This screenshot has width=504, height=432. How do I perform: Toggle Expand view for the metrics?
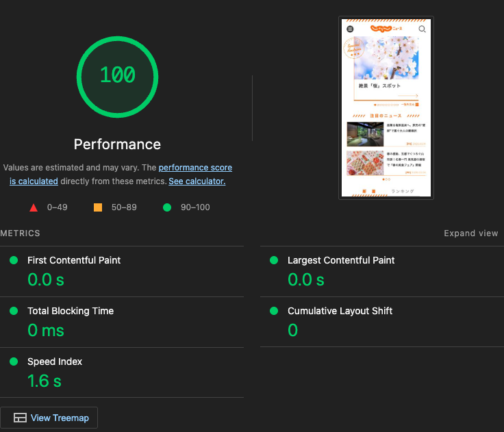(470, 233)
